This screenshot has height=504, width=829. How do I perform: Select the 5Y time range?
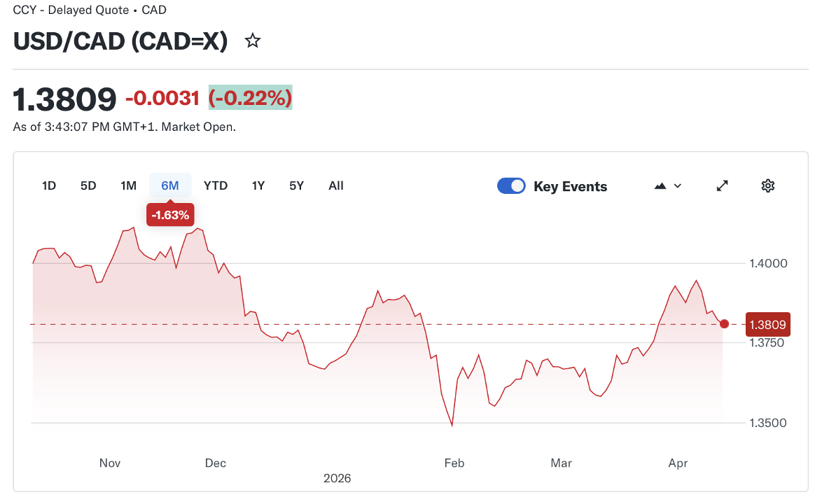[x=297, y=185]
